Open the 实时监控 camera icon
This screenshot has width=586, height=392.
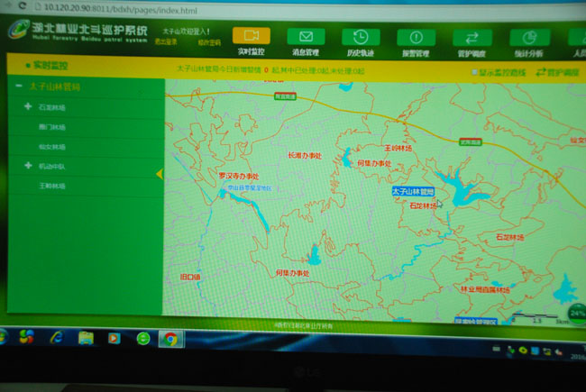pyautogui.click(x=251, y=36)
